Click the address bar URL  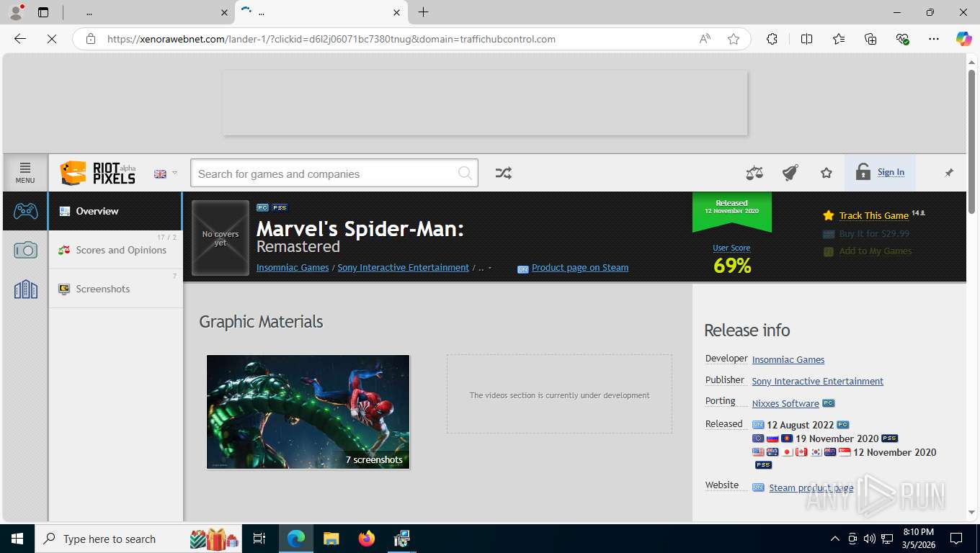tap(331, 39)
